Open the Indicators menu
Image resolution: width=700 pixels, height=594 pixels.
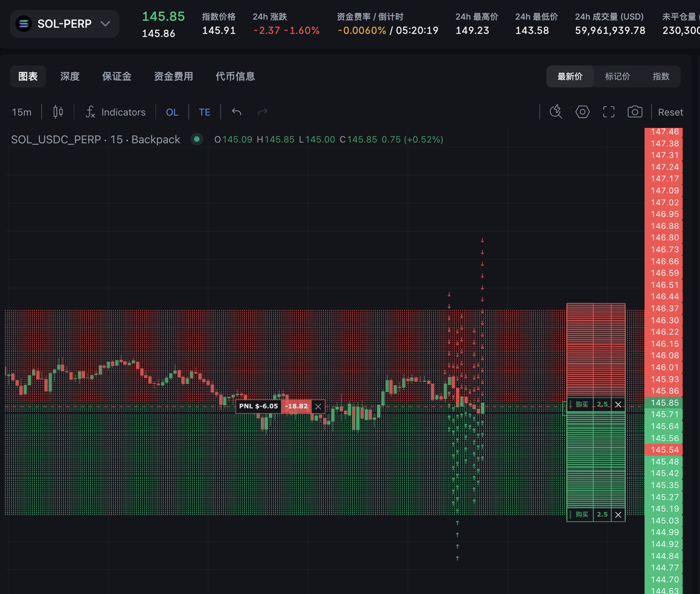(116, 112)
